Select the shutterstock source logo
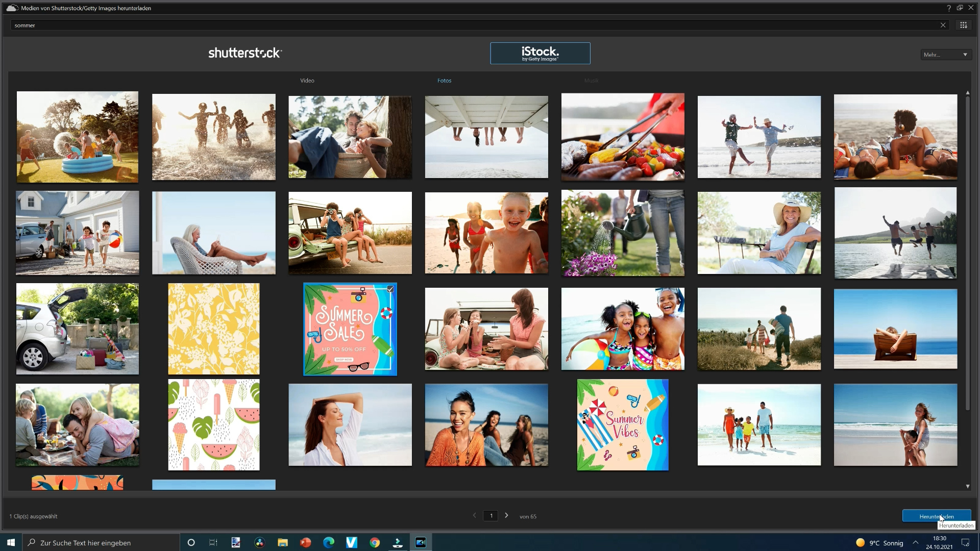This screenshot has width=980, height=551. (x=245, y=53)
